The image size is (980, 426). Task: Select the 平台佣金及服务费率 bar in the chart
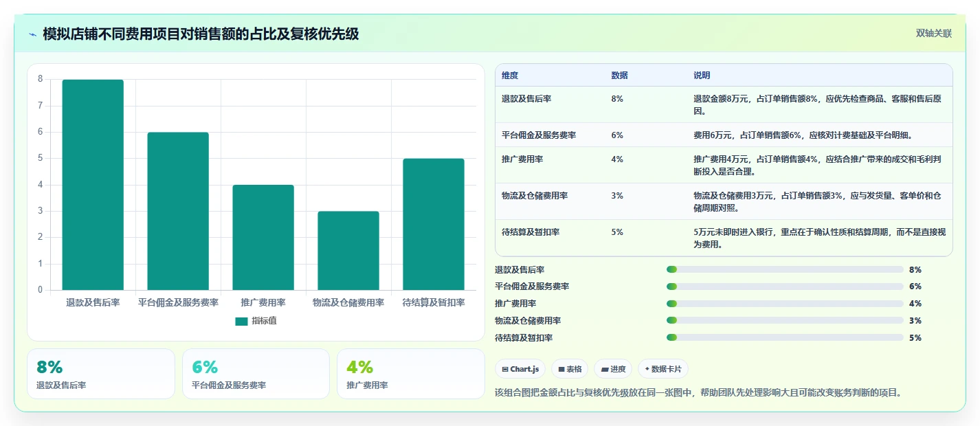178,211
